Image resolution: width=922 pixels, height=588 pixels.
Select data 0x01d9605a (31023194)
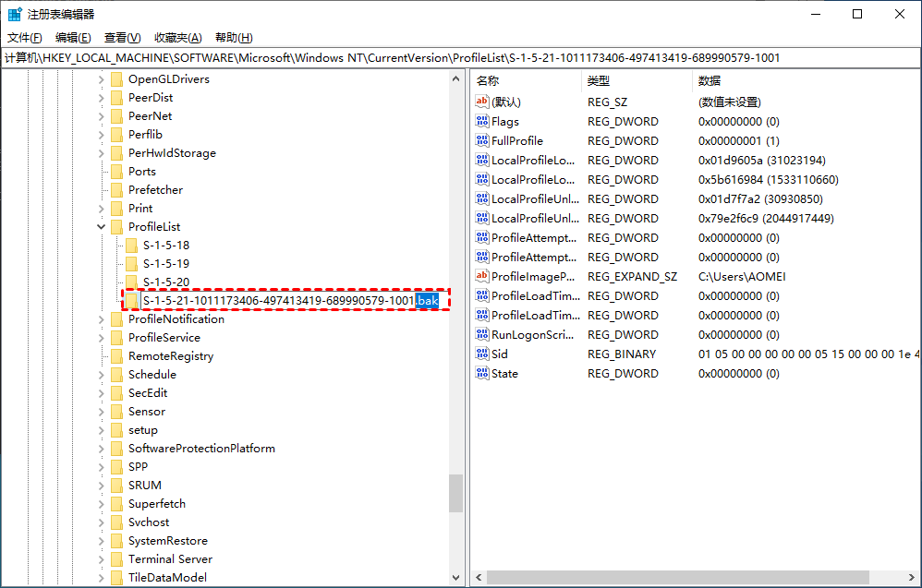[x=762, y=160]
